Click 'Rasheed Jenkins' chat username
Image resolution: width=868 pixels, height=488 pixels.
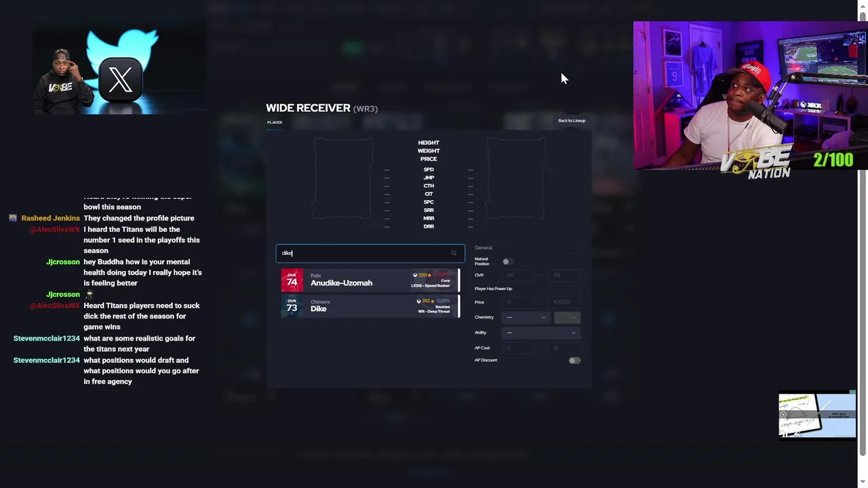click(x=50, y=218)
